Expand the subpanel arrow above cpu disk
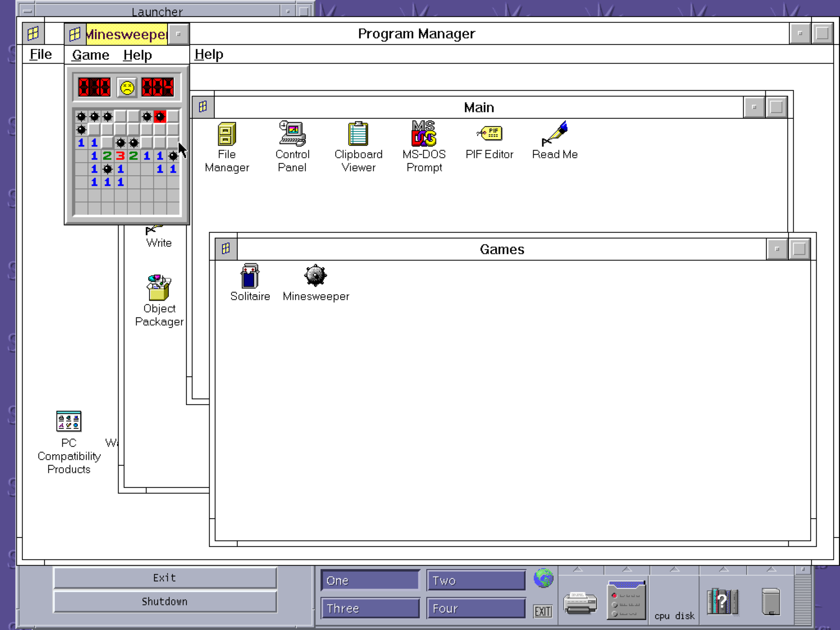Screen dimensions: 840x630 [x=675, y=569]
